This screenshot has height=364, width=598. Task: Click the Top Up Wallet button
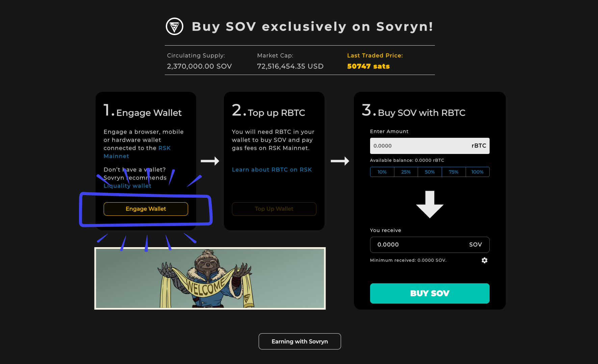click(x=274, y=209)
